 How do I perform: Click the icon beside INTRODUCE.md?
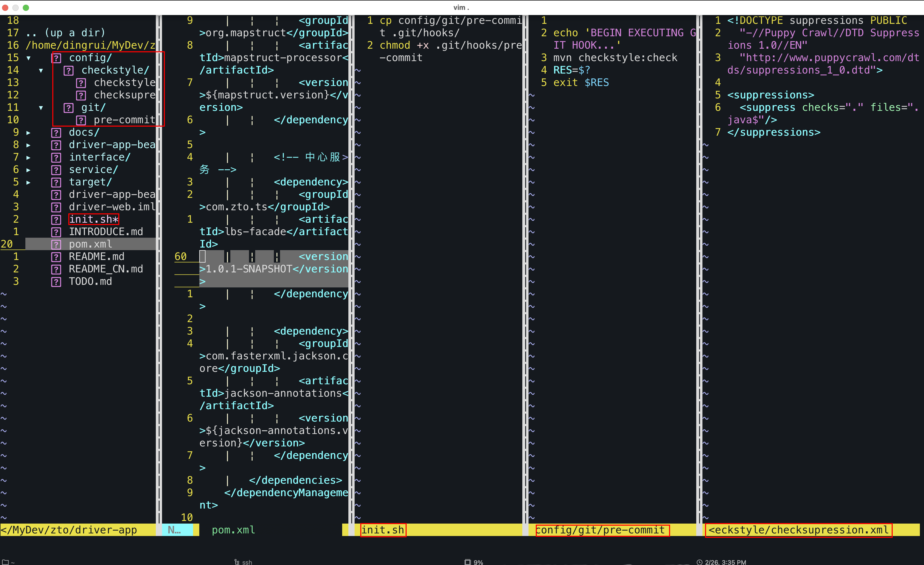pos(56,232)
